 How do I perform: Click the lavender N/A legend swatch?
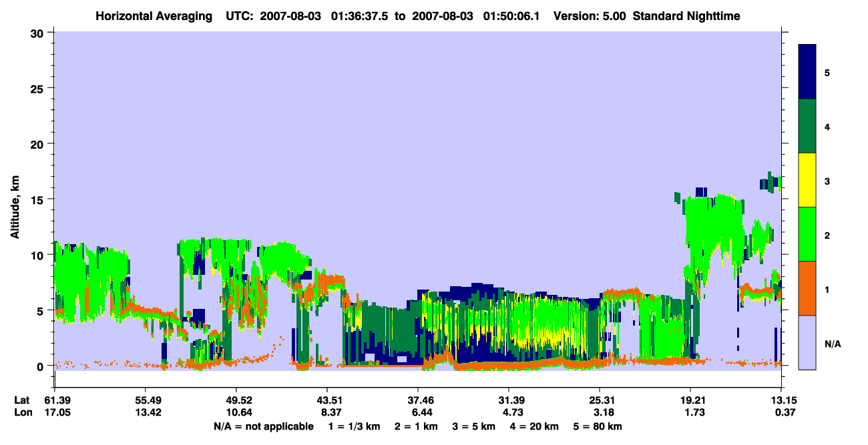coord(807,342)
